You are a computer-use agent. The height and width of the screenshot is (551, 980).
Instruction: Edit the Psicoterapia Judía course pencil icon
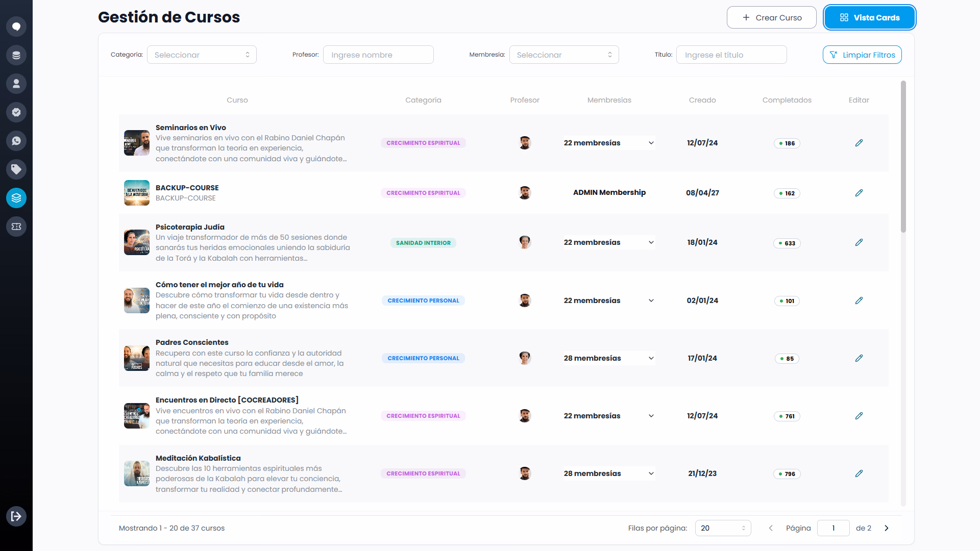(x=859, y=242)
